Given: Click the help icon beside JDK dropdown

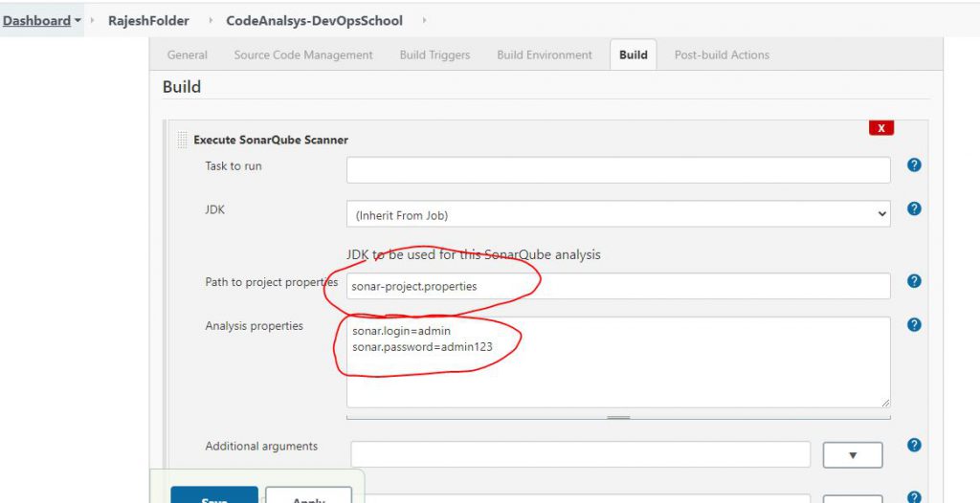Looking at the screenshot, I should tap(913, 208).
